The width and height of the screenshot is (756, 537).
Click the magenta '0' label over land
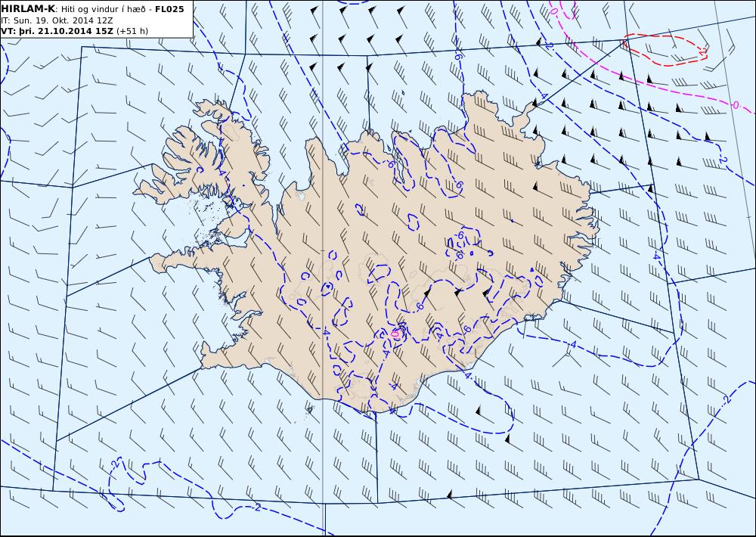395,334
